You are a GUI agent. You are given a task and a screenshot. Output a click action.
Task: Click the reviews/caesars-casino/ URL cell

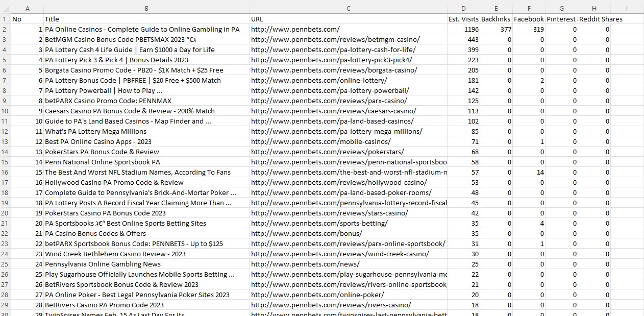click(x=348, y=111)
